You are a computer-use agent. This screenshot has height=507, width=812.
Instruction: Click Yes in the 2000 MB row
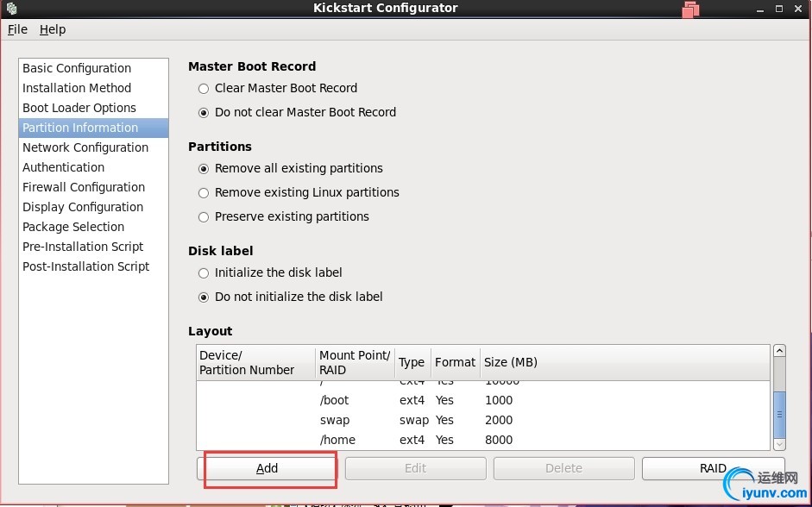[x=444, y=420]
